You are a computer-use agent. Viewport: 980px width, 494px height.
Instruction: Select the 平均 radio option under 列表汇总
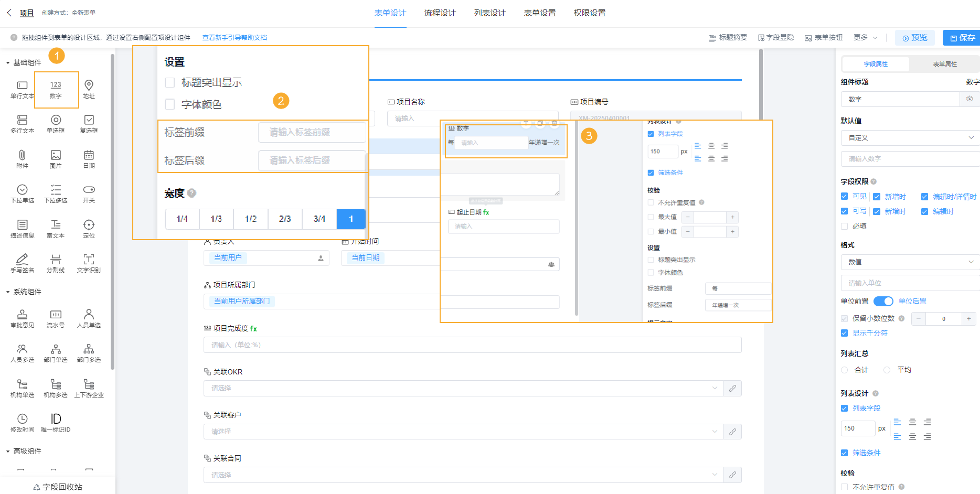[x=887, y=370]
